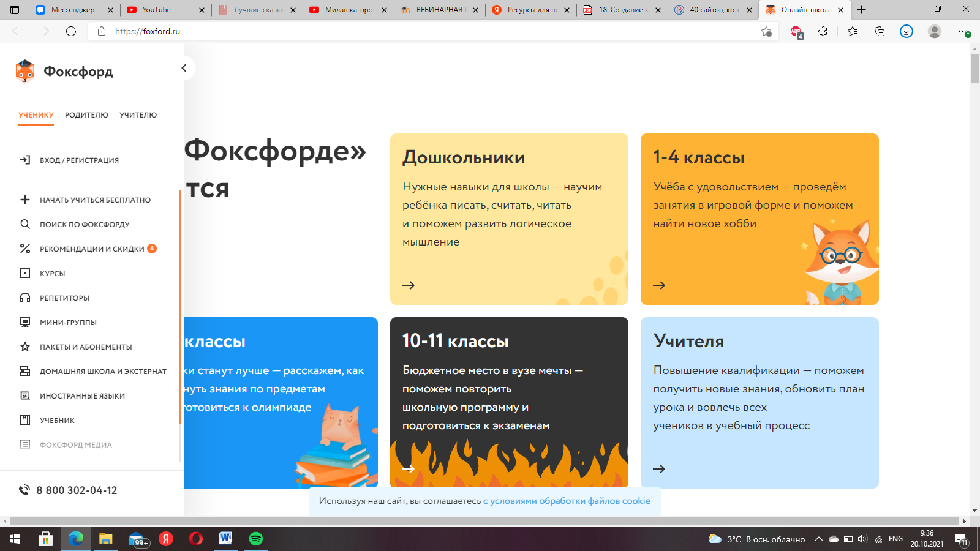This screenshot has height=551, width=980.
Task: Click the play-box icon beside КУРСЫ
Action: coord(25,273)
